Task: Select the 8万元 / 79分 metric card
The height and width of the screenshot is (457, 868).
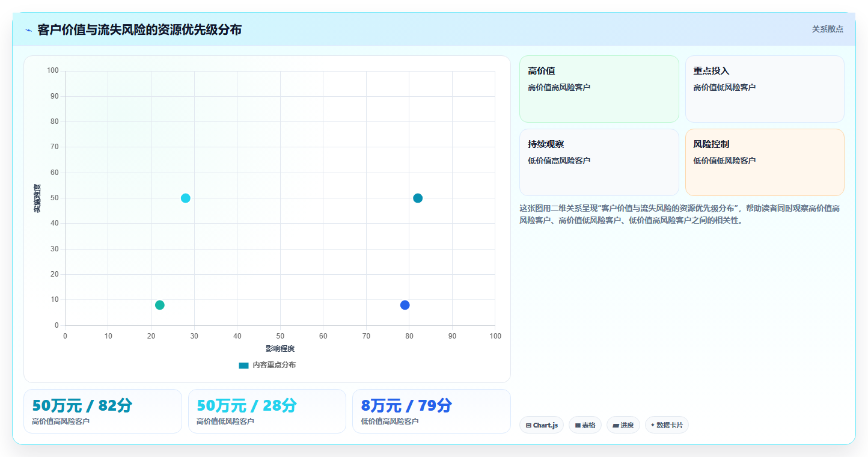Action: (x=432, y=411)
